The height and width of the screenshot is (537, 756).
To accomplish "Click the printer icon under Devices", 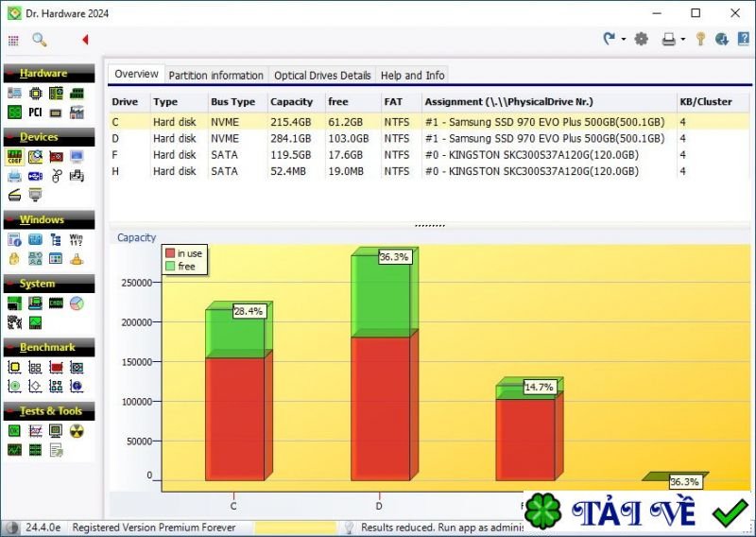I will [14, 176].
